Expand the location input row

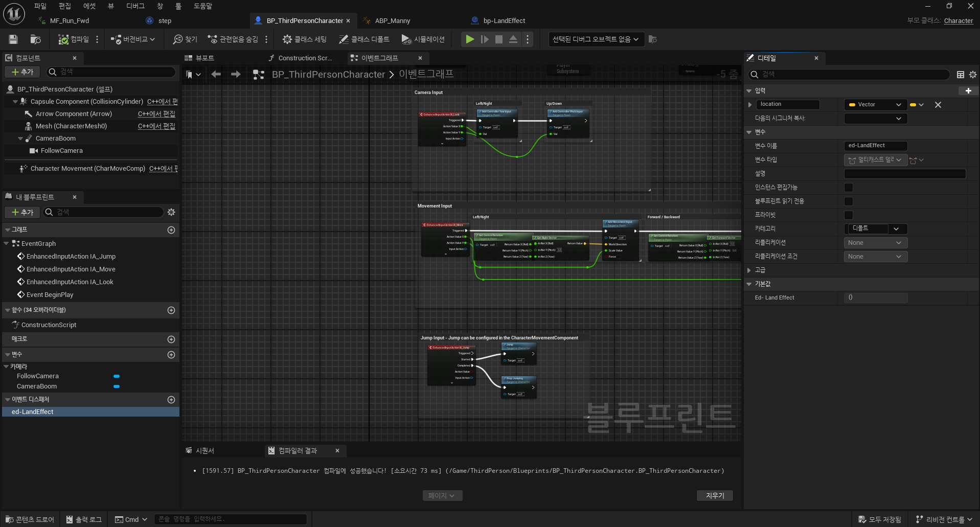pyautogui.click(x=750, y=105)
